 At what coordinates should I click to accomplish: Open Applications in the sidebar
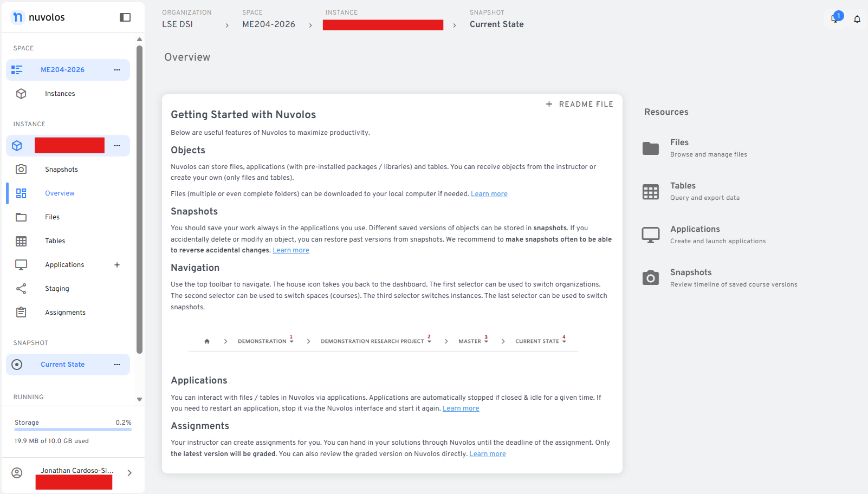coord(64,265)
